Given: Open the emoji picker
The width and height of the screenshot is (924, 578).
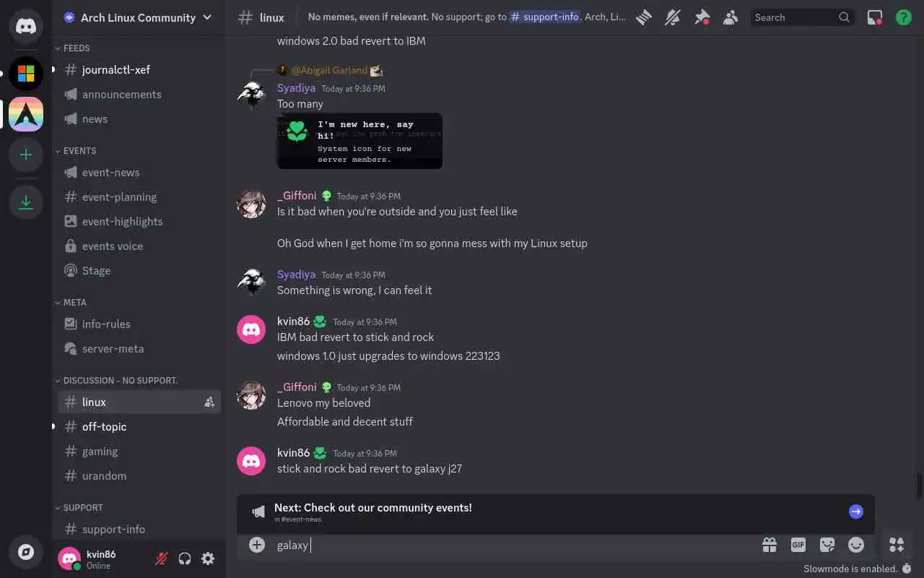Looking at the screenshot, I should click(856, 545).
